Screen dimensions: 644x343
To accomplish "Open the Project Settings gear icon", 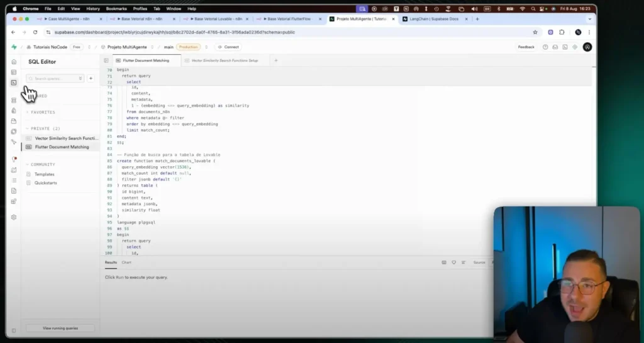I will tap(14, 217).
